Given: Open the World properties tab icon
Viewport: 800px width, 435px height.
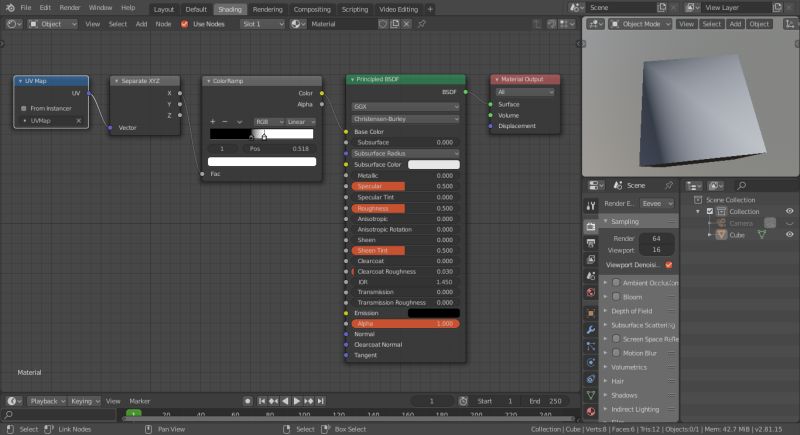Looking at the screenshot, I should click(x=591, y=292).
